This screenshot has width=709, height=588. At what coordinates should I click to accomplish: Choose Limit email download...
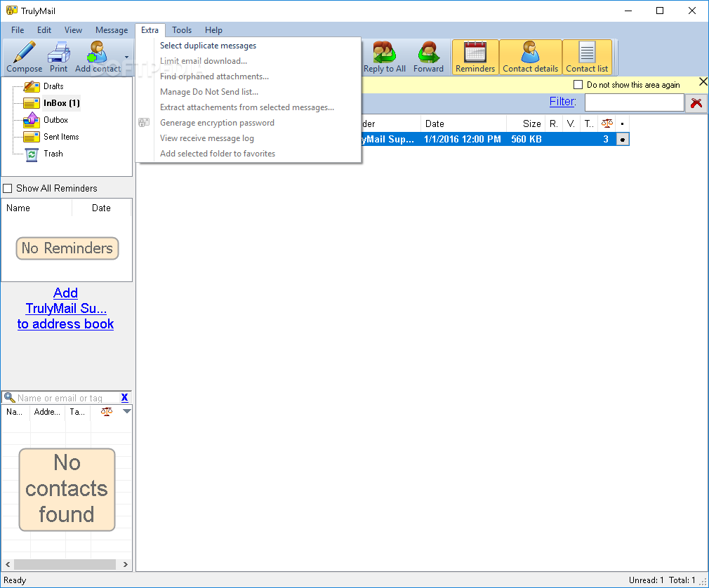(249, 61)
